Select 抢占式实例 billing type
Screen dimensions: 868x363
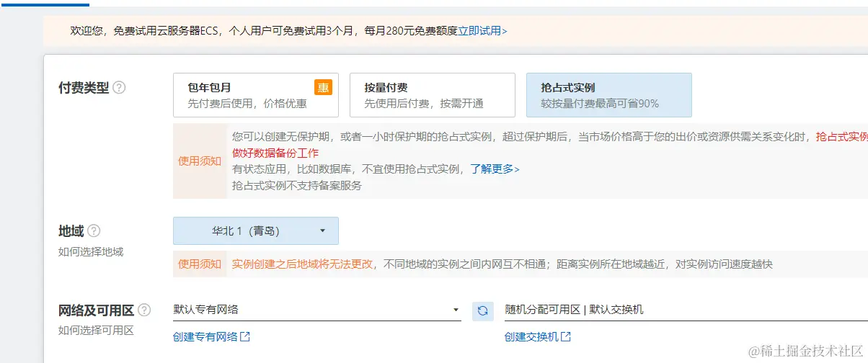point(609,95)
